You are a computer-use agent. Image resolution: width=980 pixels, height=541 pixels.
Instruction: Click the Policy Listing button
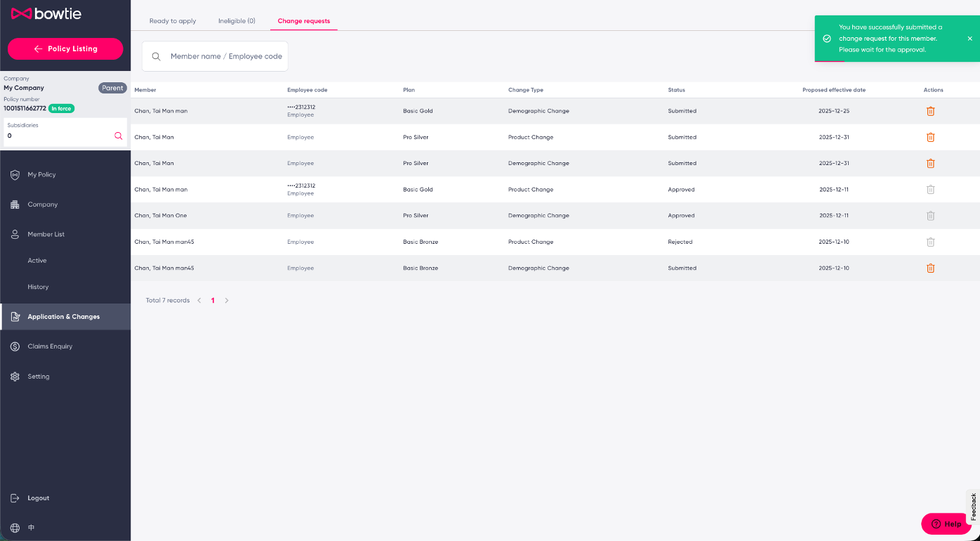point(65,48)
